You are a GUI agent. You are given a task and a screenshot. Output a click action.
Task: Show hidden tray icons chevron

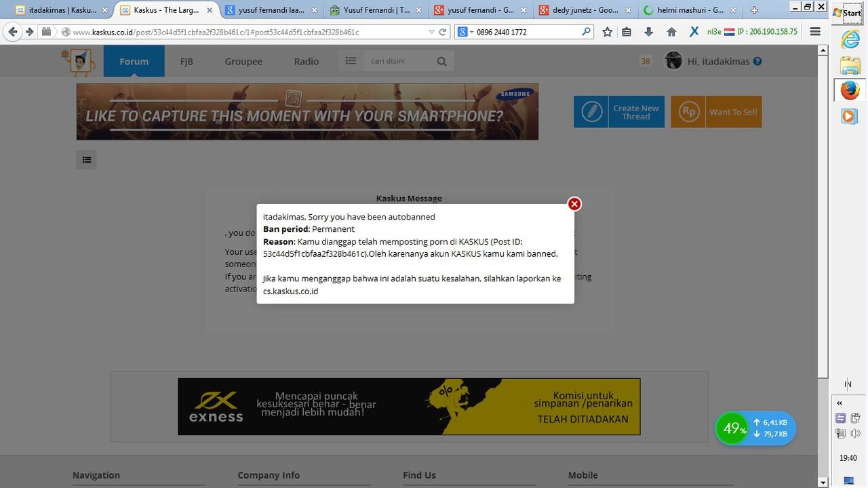(x=840, y=403)
